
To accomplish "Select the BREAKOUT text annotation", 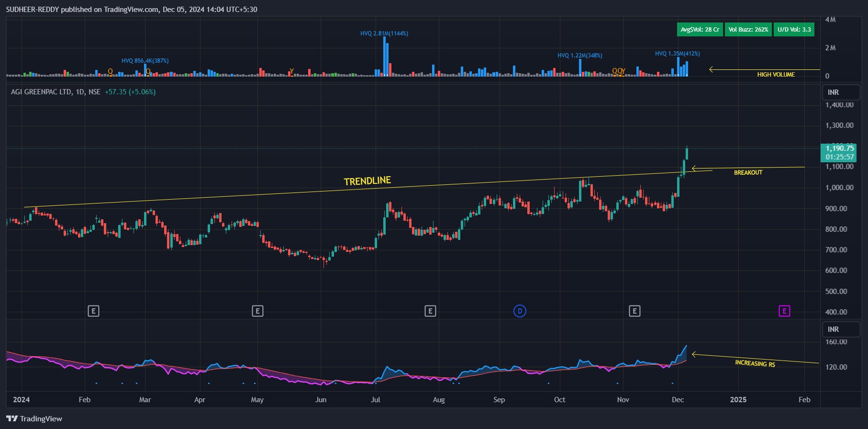I will point(748,172).
